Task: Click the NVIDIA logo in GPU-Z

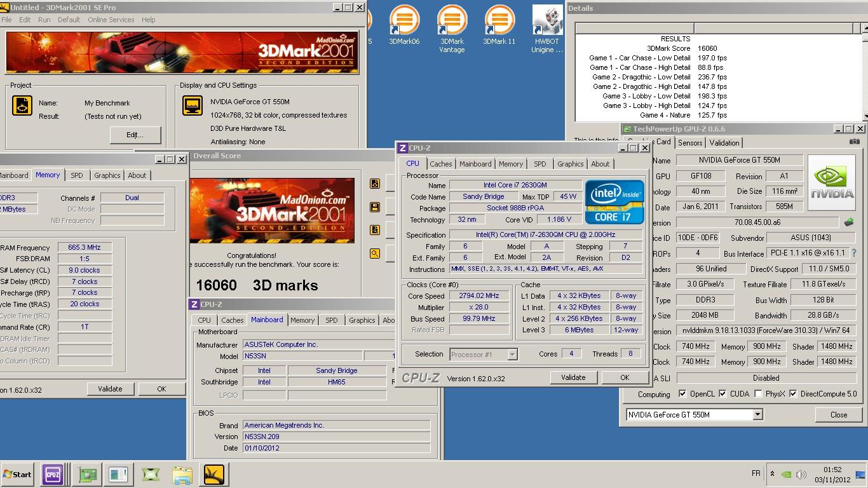Action: pos(831,182)
